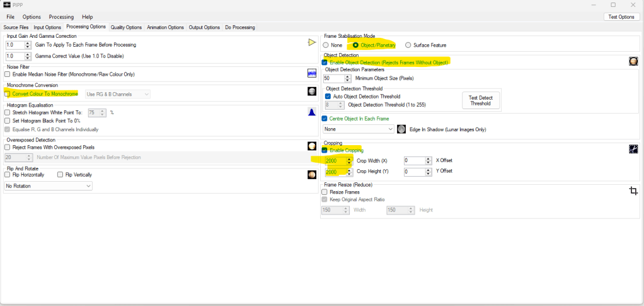
Task: Click the frame resize crop icon
Action: pos(633,191)
